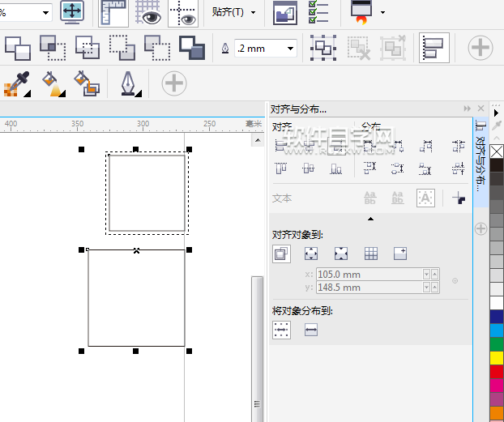Choose align to grid icon

point(371,254)
